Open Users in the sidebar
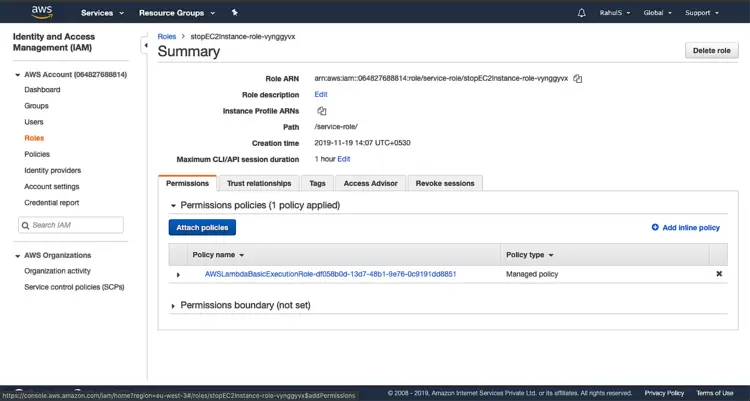This screenshot has height=401, width=750. [x=34, y=122]
